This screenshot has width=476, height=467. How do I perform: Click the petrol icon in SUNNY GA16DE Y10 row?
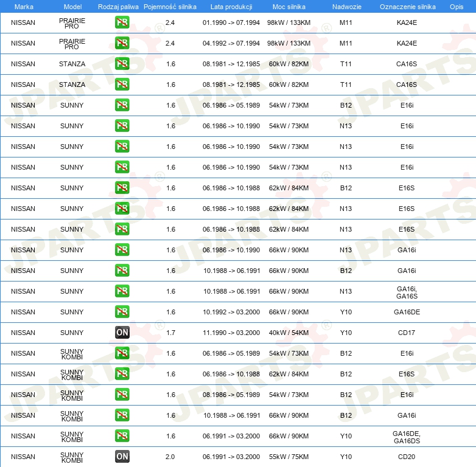122,312
